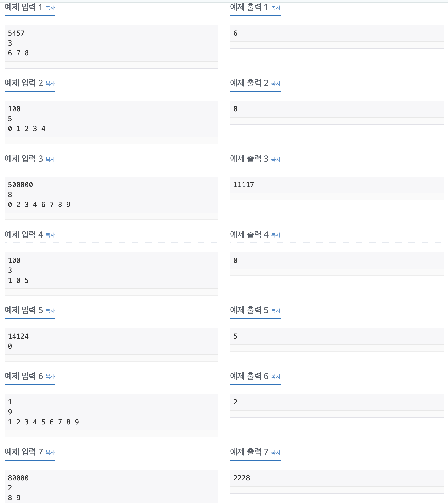Copy example output 7 via 복사 link
This screenshot has height=503, width=448.
(x=276, y=452)
